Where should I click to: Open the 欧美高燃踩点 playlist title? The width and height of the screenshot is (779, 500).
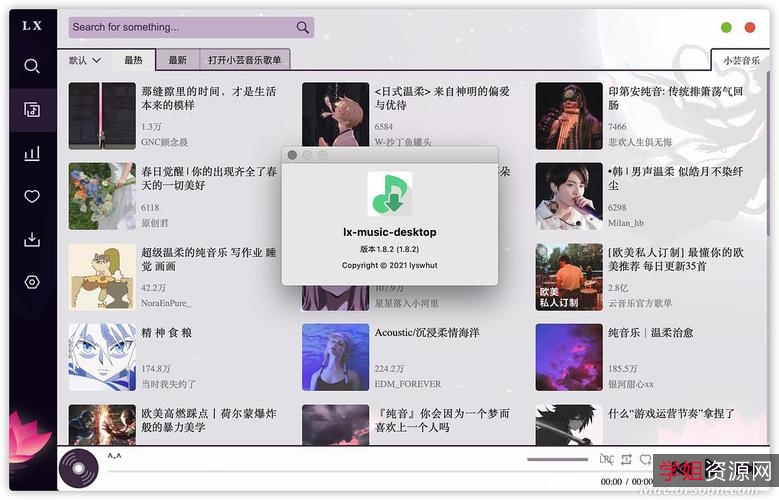pos(209,420)
